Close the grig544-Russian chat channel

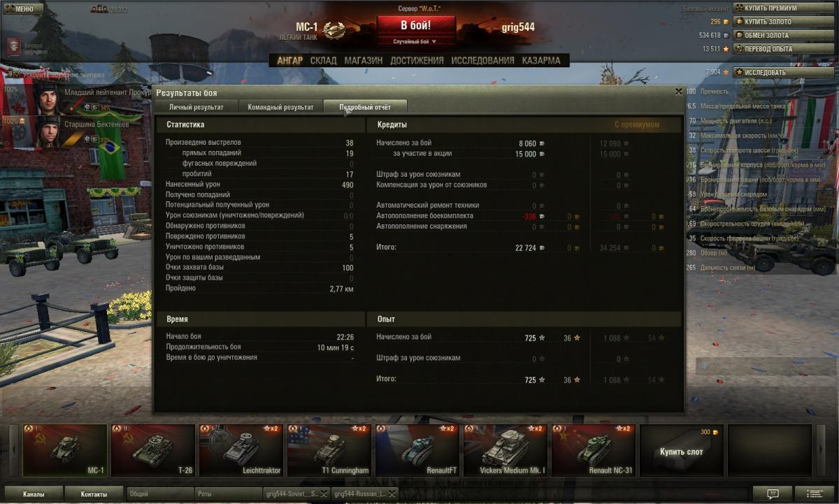pos(392,494)
